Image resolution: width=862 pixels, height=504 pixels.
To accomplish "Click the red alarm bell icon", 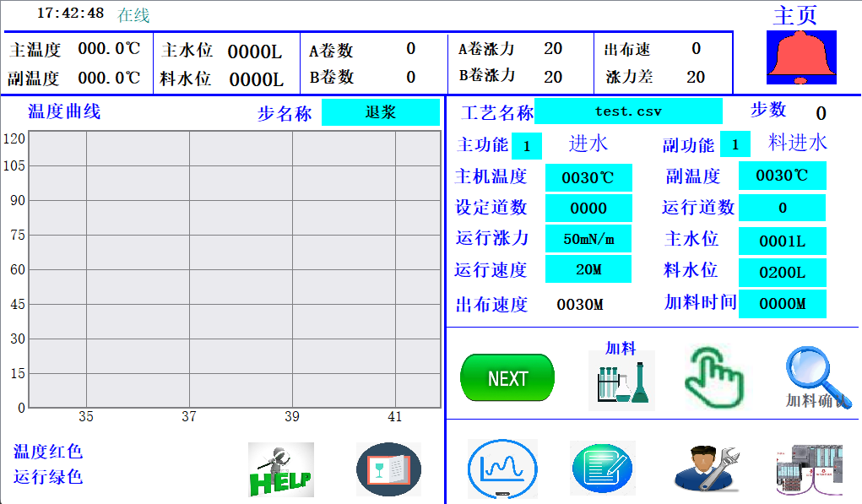I will [x=800, y=57].
